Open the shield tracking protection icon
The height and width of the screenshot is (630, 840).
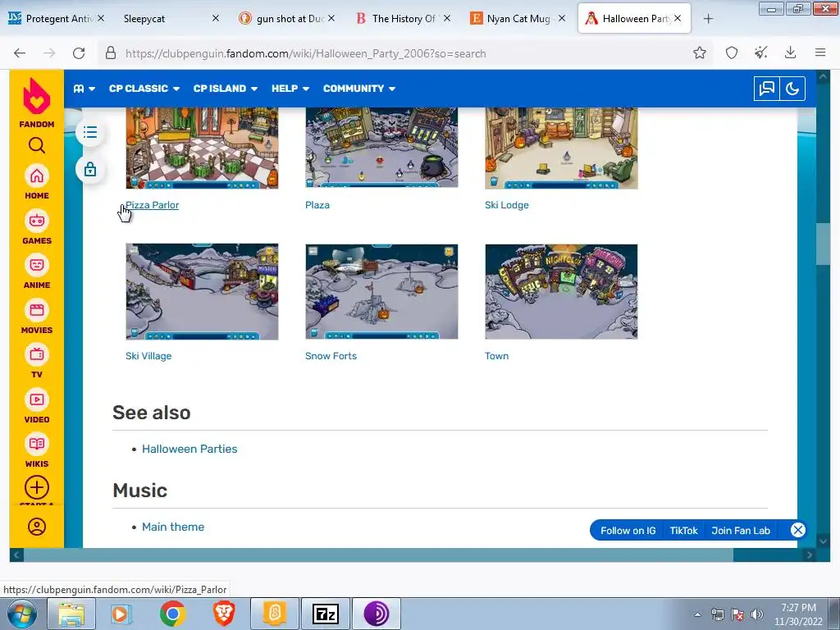[731, 52]
